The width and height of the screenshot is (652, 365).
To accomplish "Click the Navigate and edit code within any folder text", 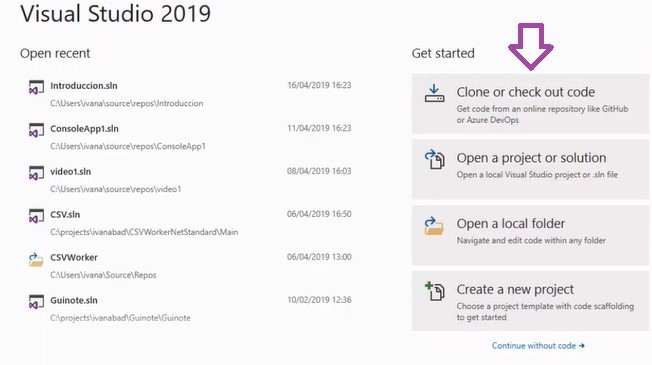I will tap(531, 240).
